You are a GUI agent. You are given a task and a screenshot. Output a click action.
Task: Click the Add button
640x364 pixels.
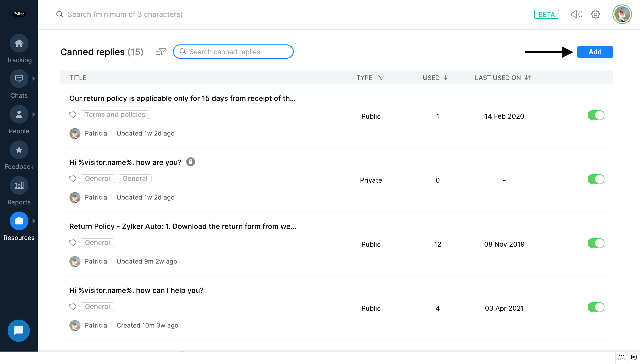595,52
